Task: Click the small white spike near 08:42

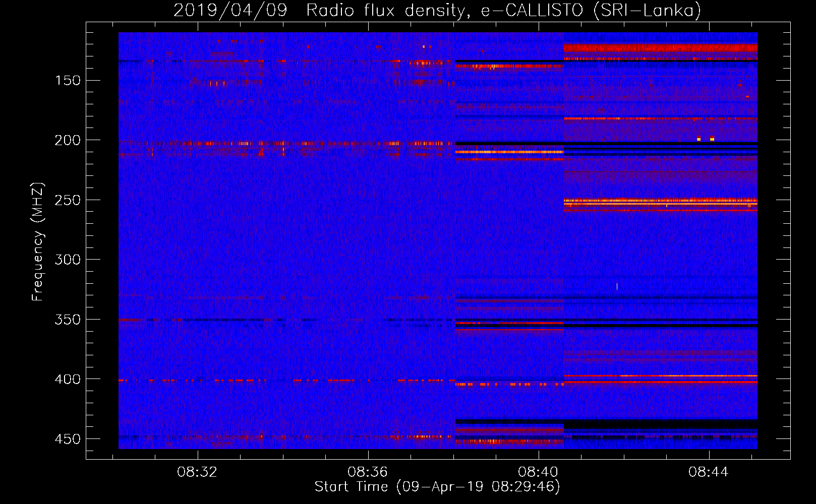Action: click(617, 287)
